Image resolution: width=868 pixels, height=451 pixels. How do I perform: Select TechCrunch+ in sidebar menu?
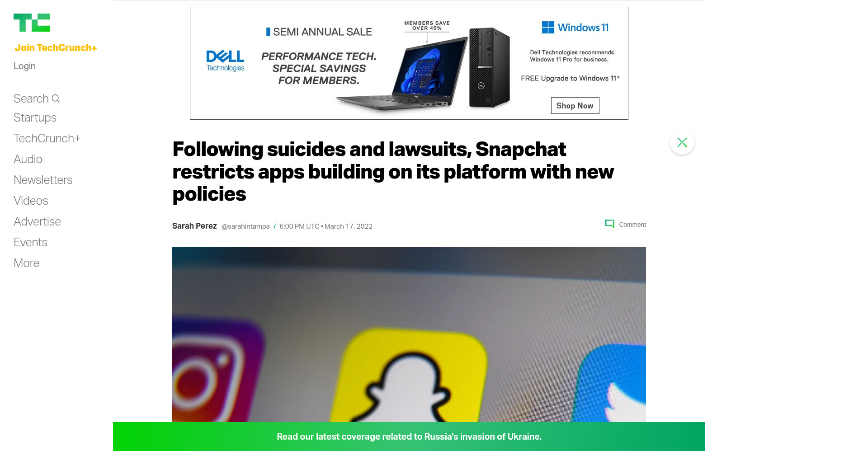47,138
